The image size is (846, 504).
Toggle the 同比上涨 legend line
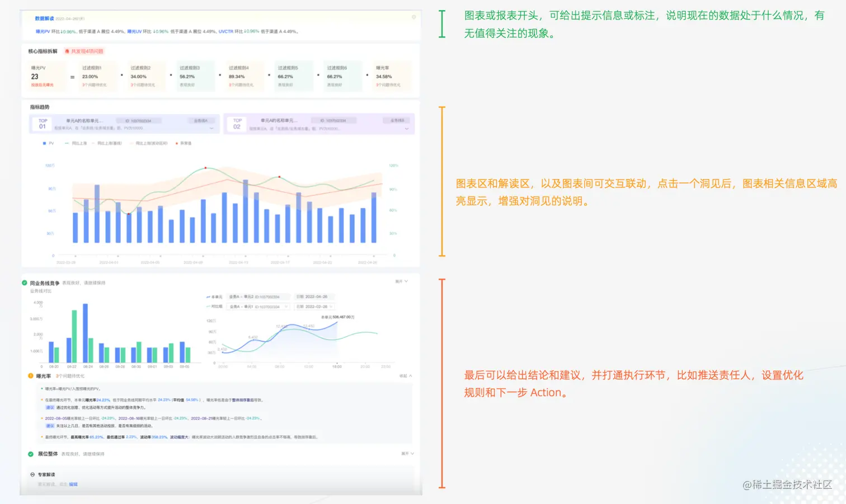(x=76, y=143)
